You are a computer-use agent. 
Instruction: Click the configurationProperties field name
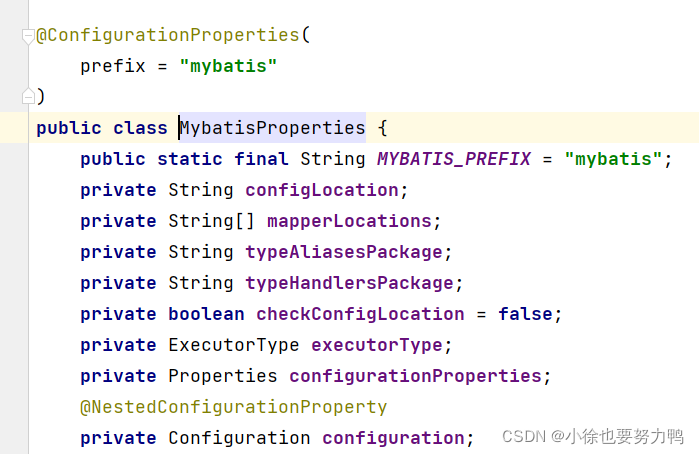pyautogui.click(x=415, y=376)
